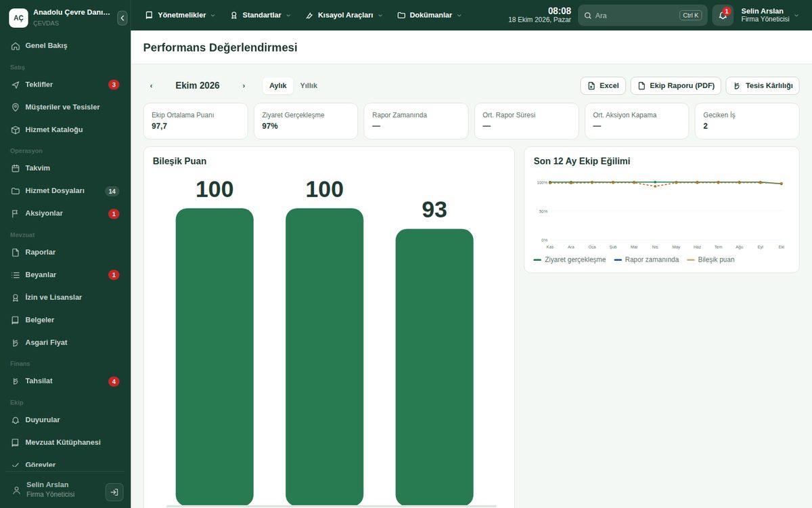
Task: Click the bar showing 93
Action: [x=434, y=367]
